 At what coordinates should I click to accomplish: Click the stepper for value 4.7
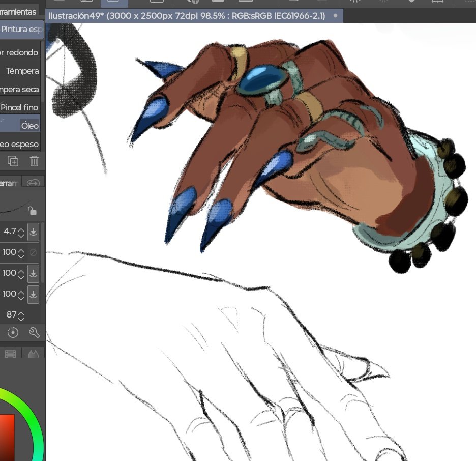(x=21, y=233)
